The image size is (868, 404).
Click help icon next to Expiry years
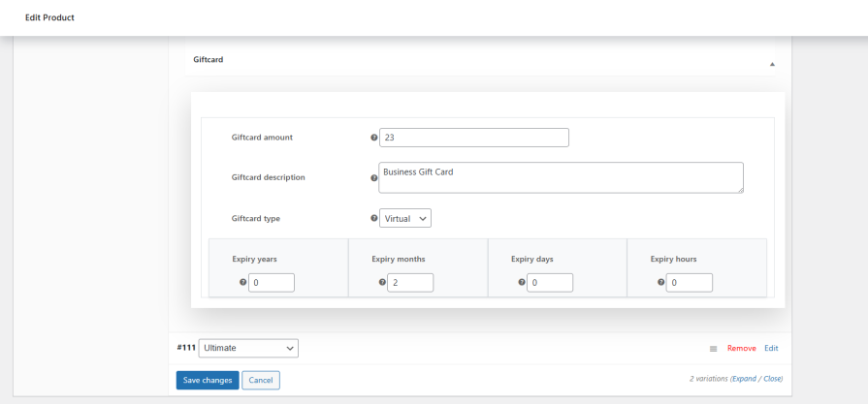click(x=242, y=282)
